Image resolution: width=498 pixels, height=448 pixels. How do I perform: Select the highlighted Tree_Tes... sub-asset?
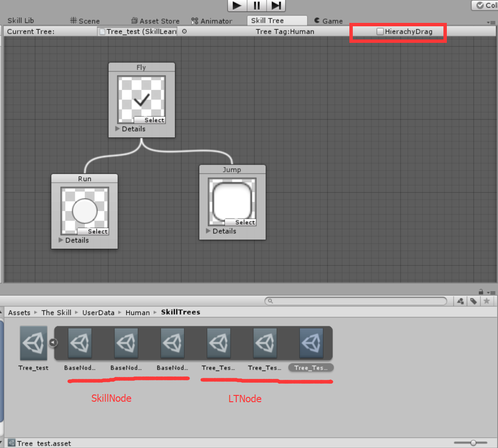point(311,343)
